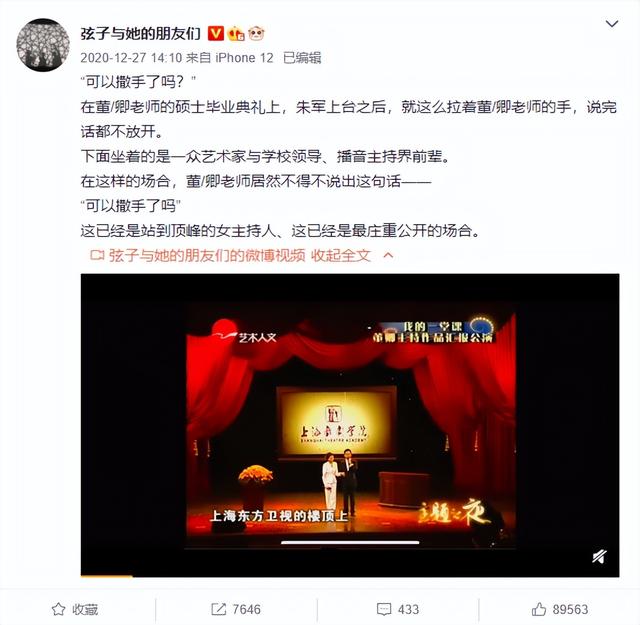Open the 弦子与她的朋友们 profile avatar
The height and width of the screenshot is (625, 640).
pos(43,44)
